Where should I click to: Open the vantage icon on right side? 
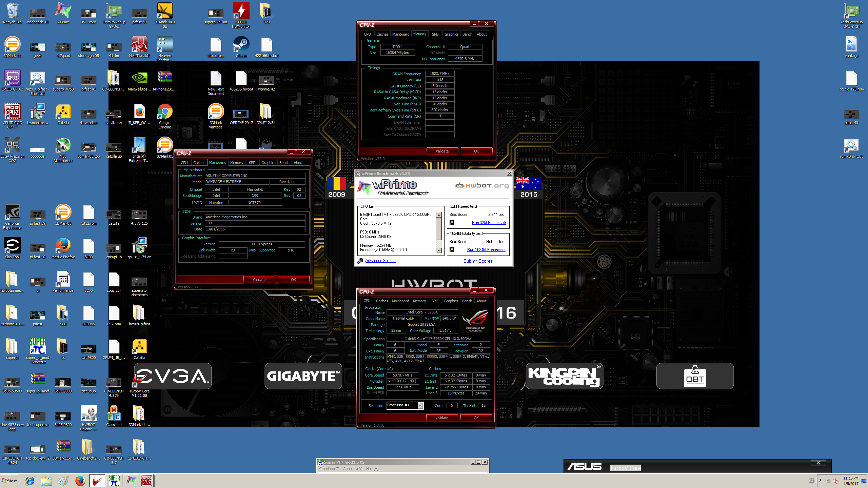click(851, 47)
